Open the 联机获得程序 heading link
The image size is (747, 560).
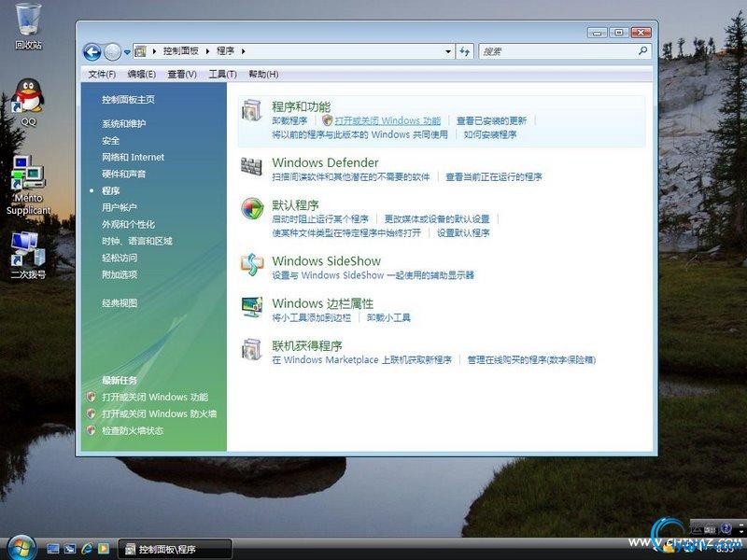click(x=307, y=345)
